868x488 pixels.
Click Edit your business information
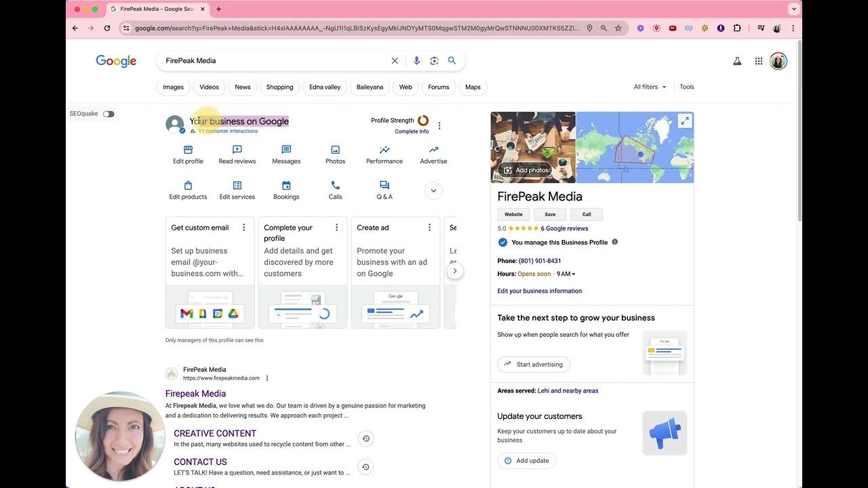(540, 291)
